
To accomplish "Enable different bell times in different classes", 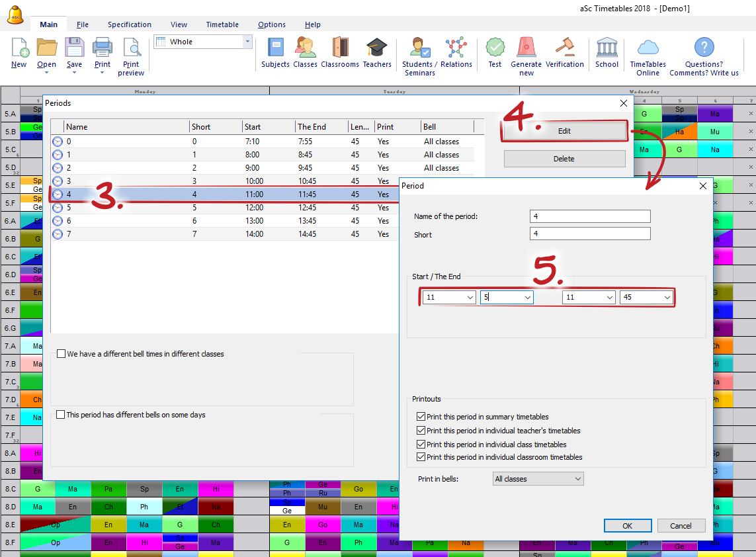I will click(62, 354).
